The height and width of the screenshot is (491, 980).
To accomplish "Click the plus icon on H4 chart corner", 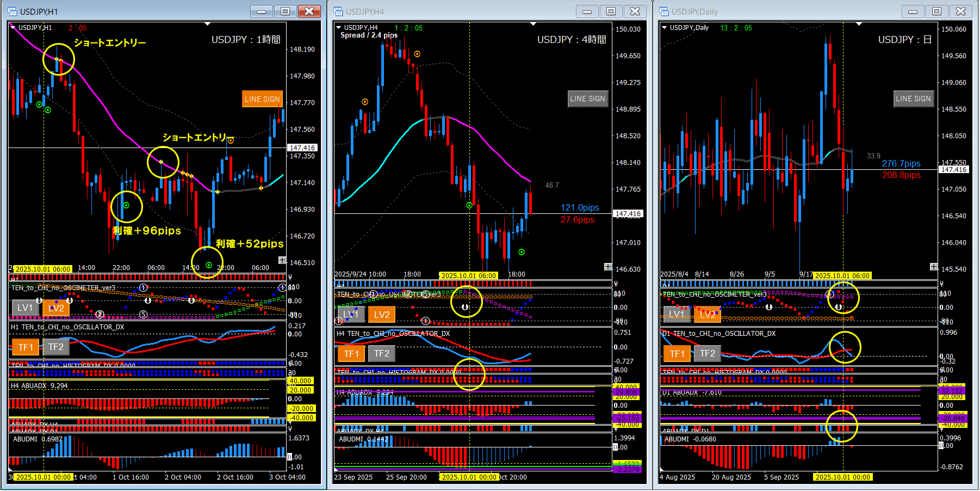I will pyautogui.click(x=608, y=267).
